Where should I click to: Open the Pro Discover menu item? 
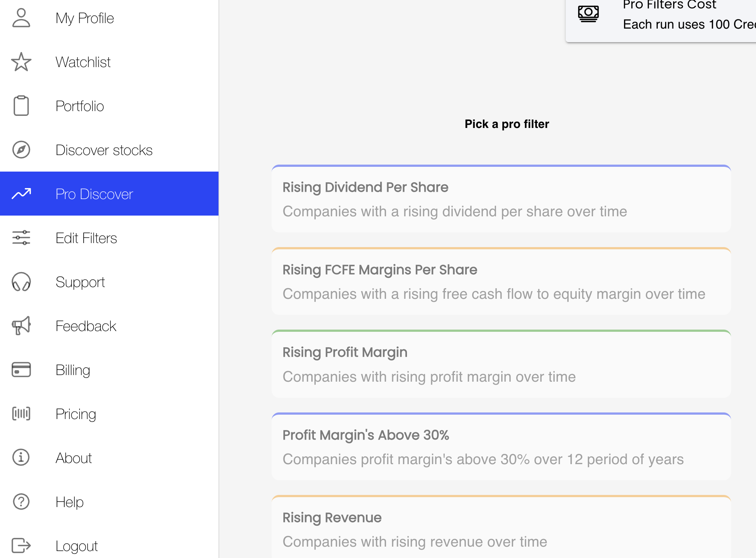(94, 194)
